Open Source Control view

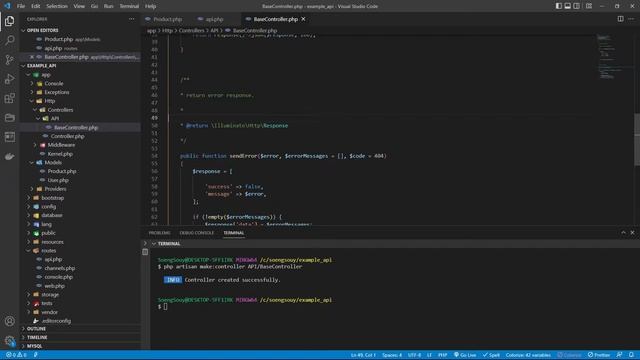coord(9,60)
